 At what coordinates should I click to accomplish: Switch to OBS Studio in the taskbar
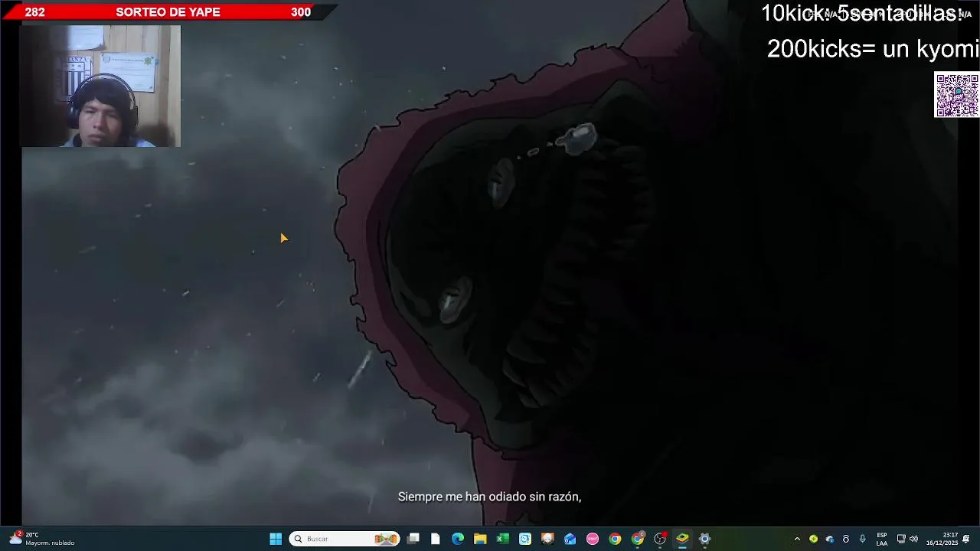[660, 539]
